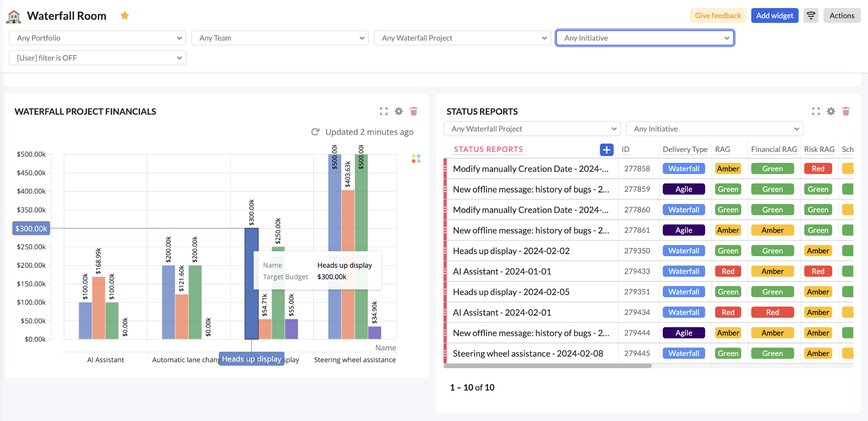Screen dimensions: 868x421
Task: Sort by the Financial RAG column header
Action: 774,149
